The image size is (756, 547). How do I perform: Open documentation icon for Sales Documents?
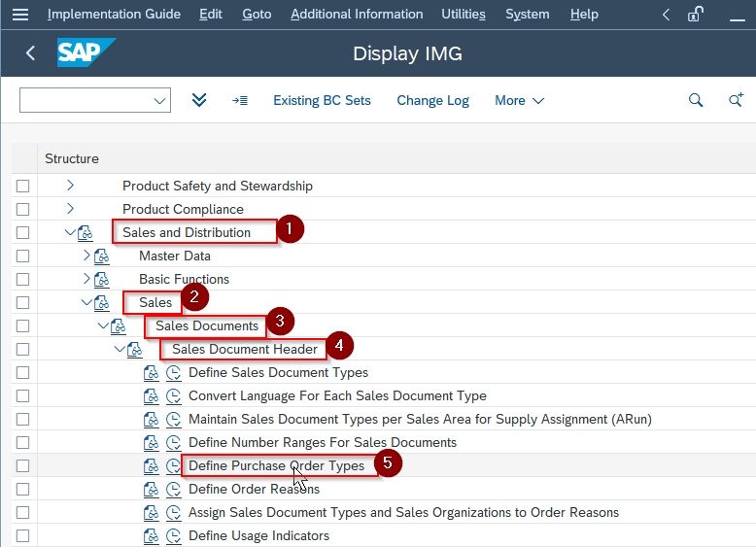click(x=119, y=325)
